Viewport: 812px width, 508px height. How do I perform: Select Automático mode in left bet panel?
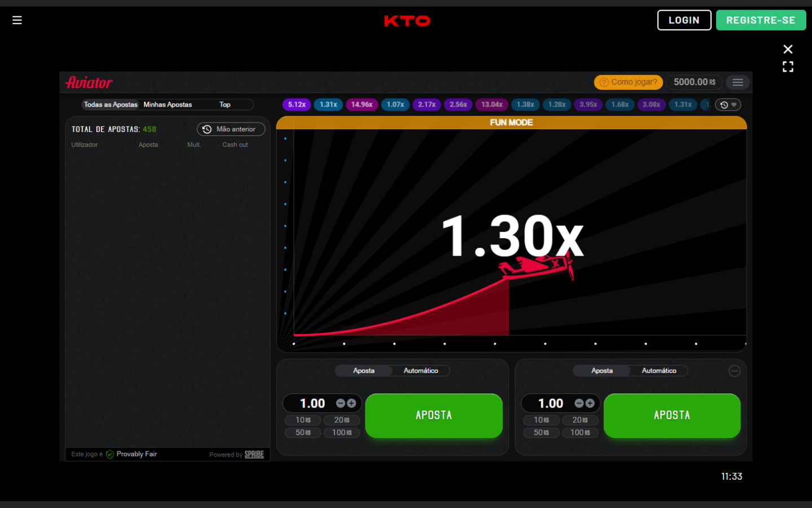click(421, 371)
